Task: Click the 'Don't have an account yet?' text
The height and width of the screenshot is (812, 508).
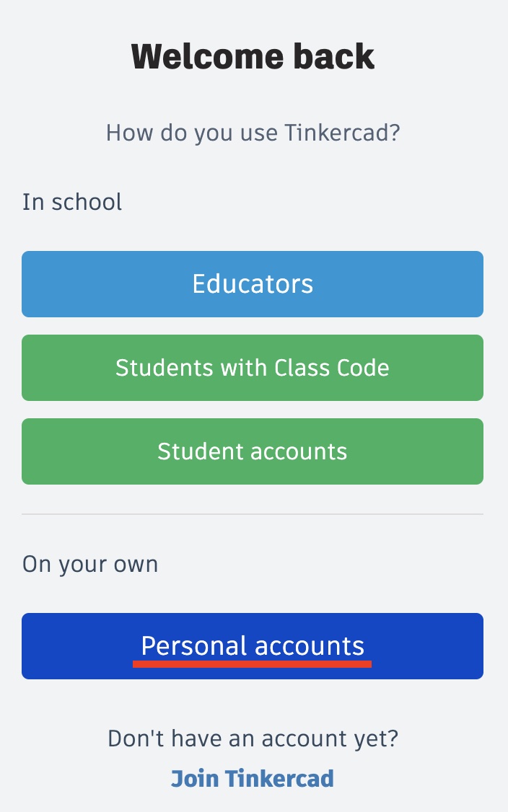Action: click(x=253, y=738)
